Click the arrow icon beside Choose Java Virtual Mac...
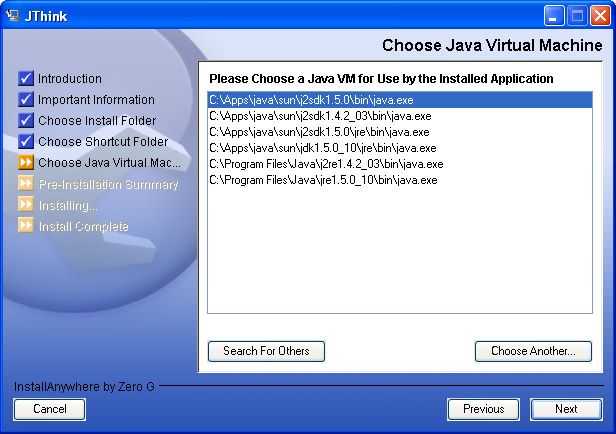Viewport: 616px width, 434px height. coord(26,162)
